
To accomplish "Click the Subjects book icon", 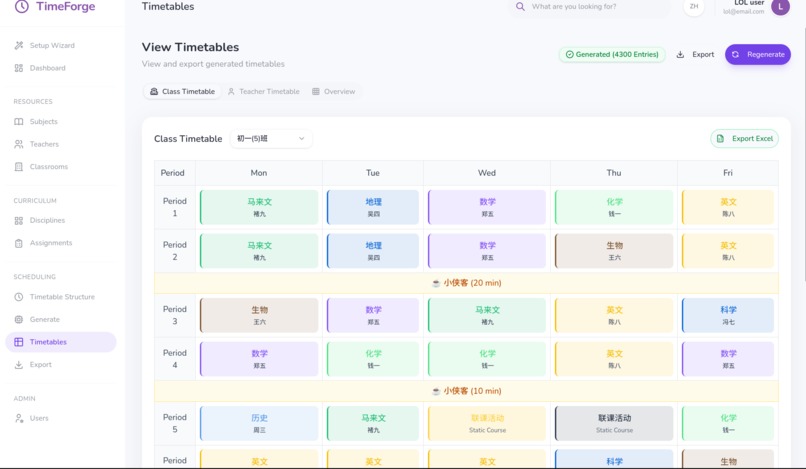I will point(19,121).
